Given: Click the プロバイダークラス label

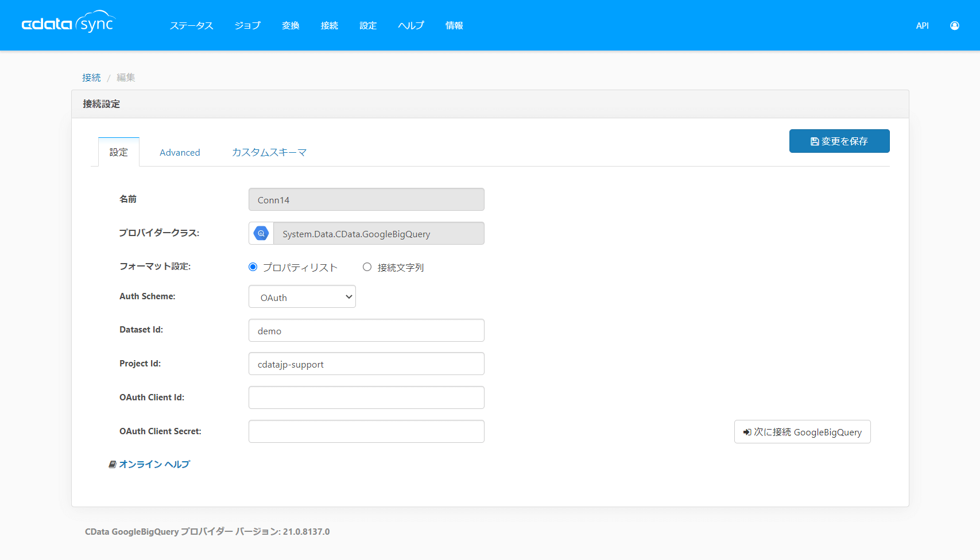Looking at the screenshot, I should pos(159,233).
